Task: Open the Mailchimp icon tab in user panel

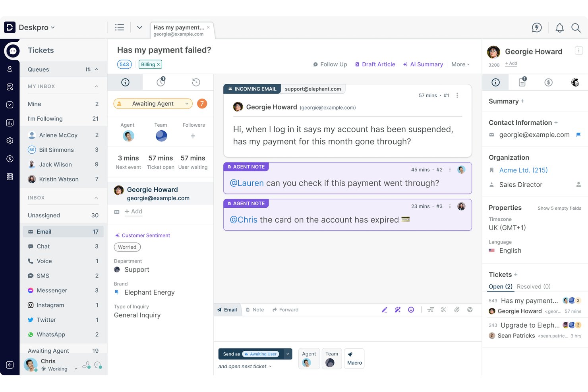Action: click(574, 82)
